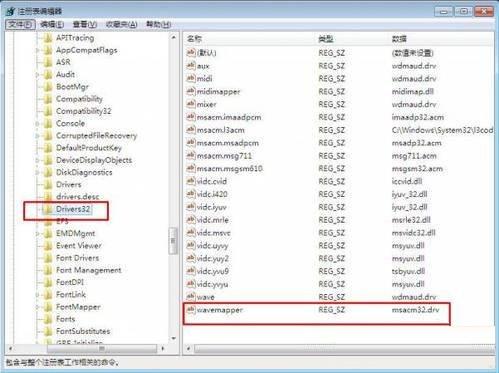Select the vidc.yvu9 value name

click(213, 271)
